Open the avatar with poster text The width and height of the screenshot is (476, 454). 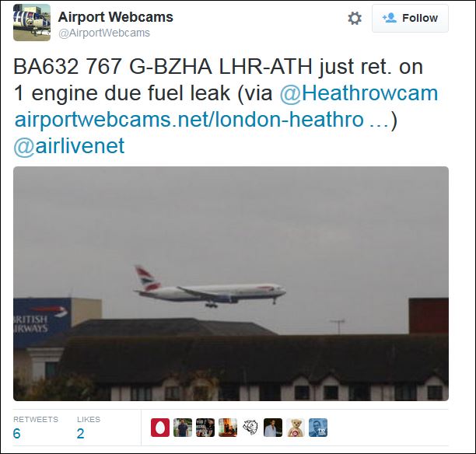tap(205, 428)
